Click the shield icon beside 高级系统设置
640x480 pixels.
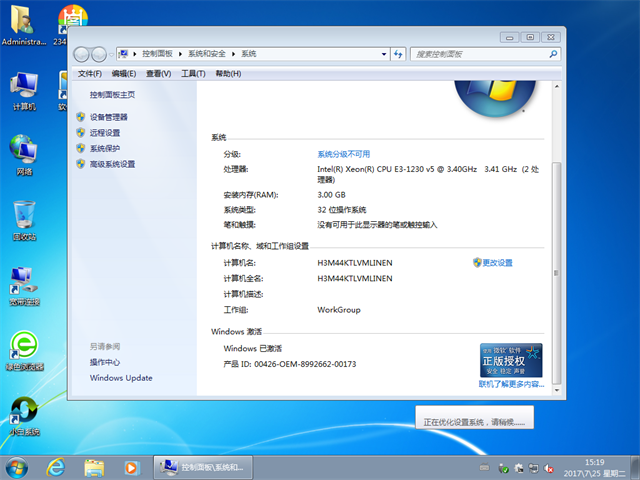80,164
